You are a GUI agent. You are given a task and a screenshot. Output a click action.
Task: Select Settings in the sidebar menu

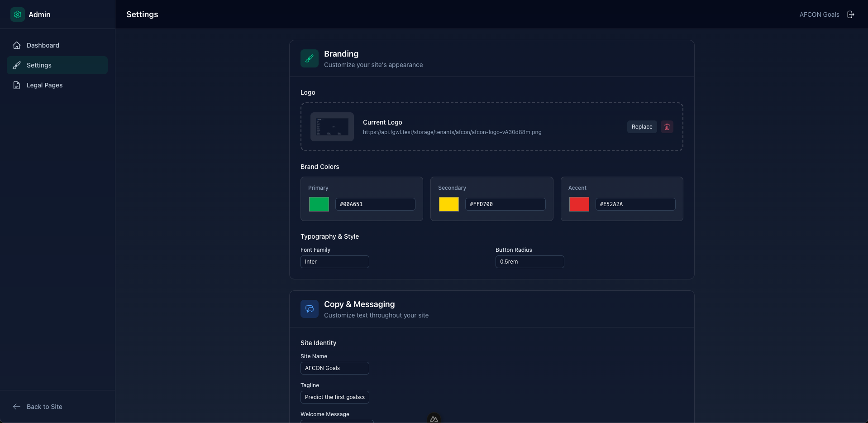39,65
